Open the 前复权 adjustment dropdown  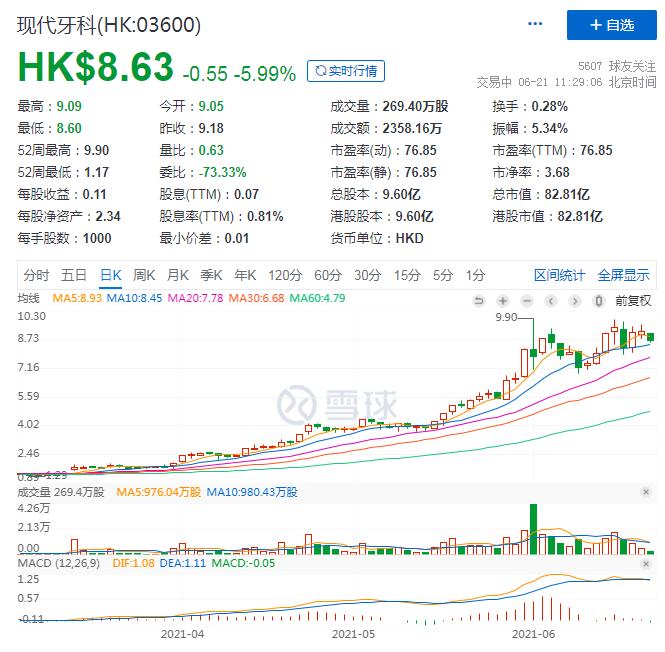click(633, 301)
